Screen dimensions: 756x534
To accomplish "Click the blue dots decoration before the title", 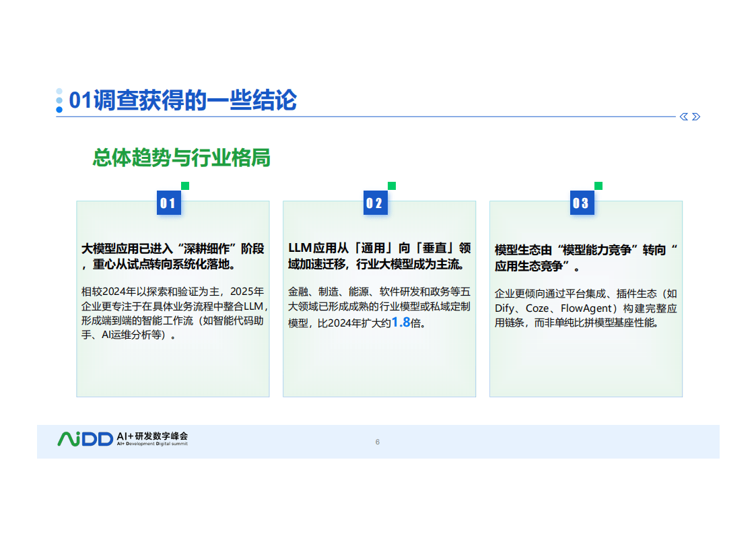I will [x=59, y=100].
